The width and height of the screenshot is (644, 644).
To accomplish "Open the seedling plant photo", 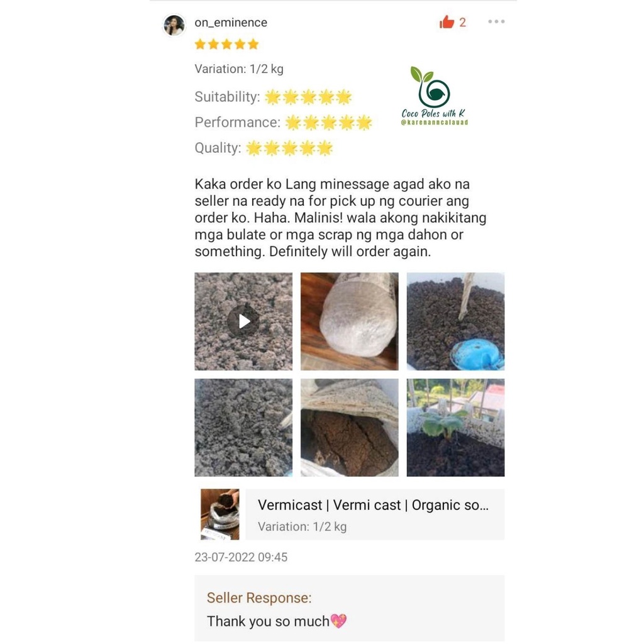I will (455, 428).
